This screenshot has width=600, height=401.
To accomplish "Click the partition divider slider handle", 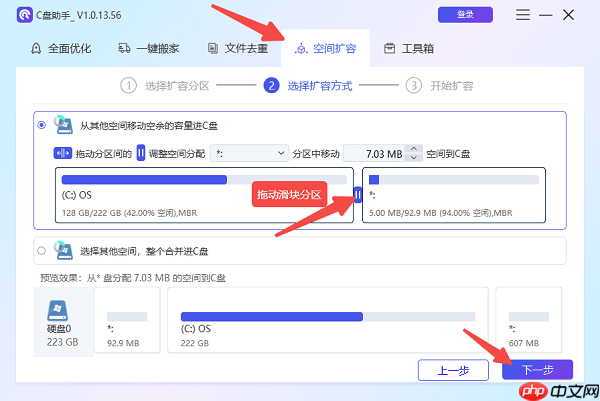I will tap(358, 195).
